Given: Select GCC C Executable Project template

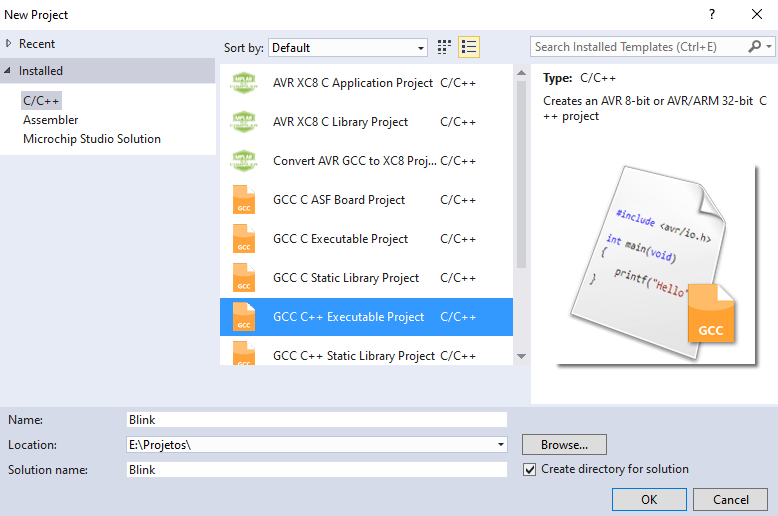Looking at the screenshot, I should (366, 239).
